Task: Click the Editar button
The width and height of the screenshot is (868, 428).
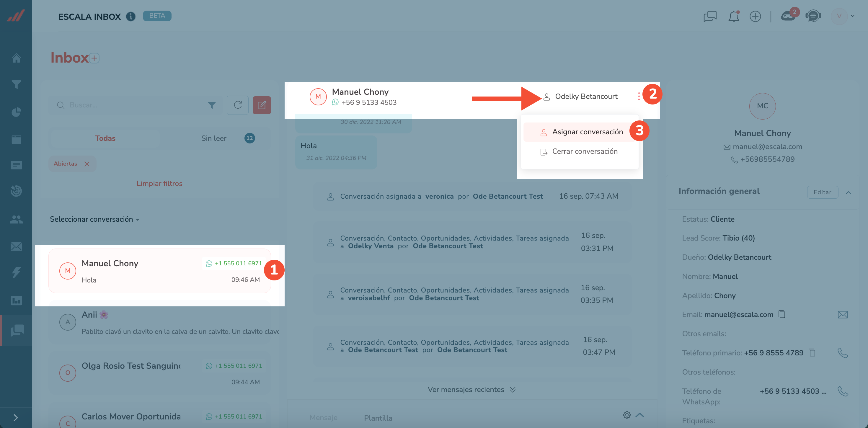Action: coord(822,192)
